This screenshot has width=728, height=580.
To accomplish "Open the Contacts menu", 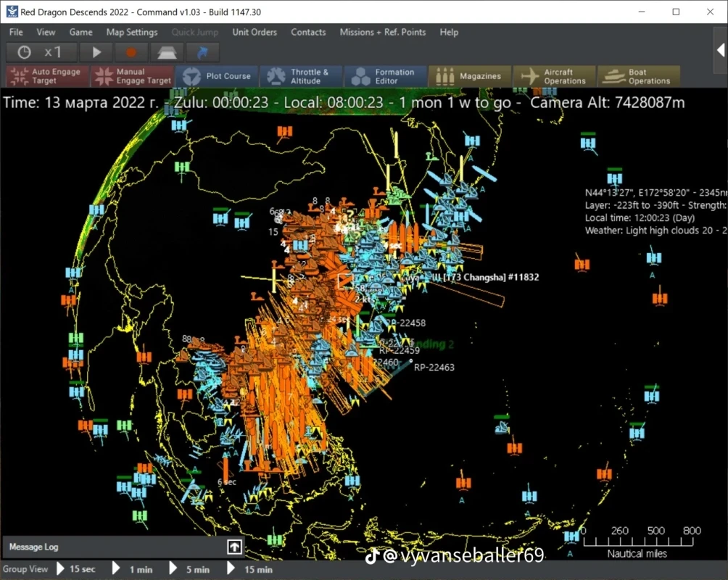I will [308, 32].
